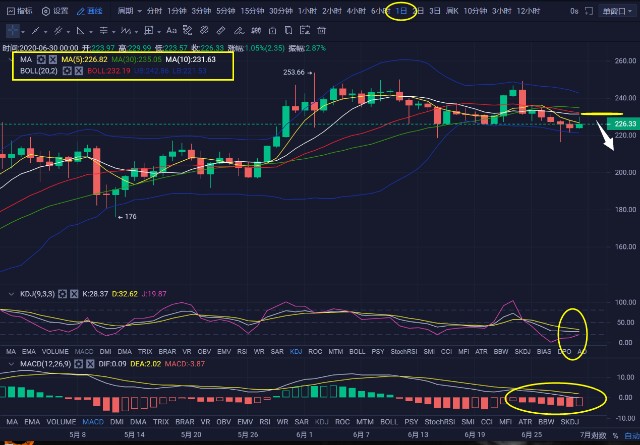Choose OBV in the bottom MACD indicator row

224,421
